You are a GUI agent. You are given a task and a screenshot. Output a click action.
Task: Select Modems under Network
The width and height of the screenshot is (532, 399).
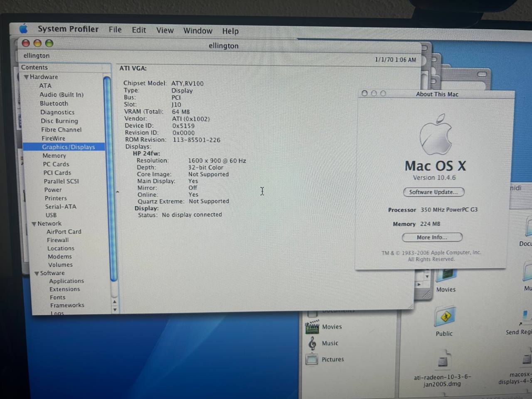click(x=59, y=256)
